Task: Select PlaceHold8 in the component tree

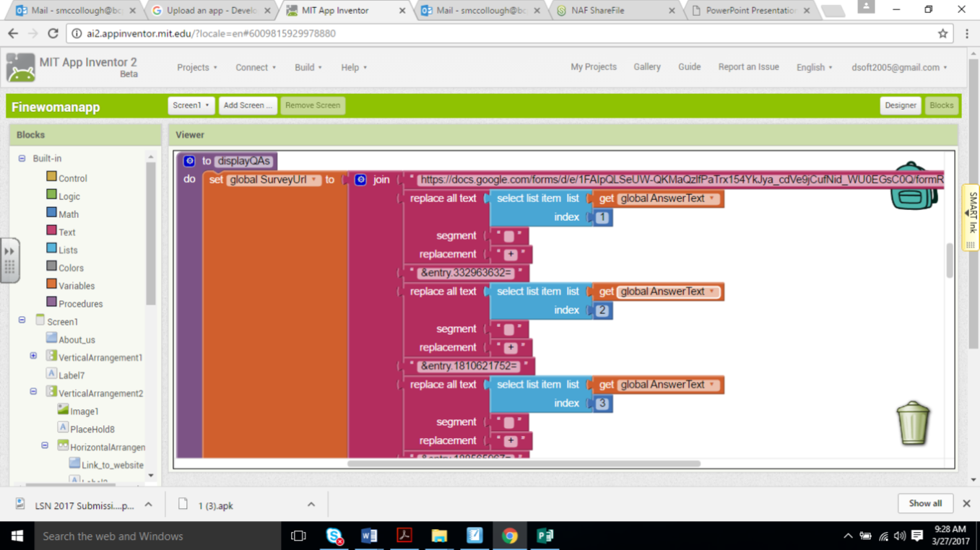Action: coord(92,429)
